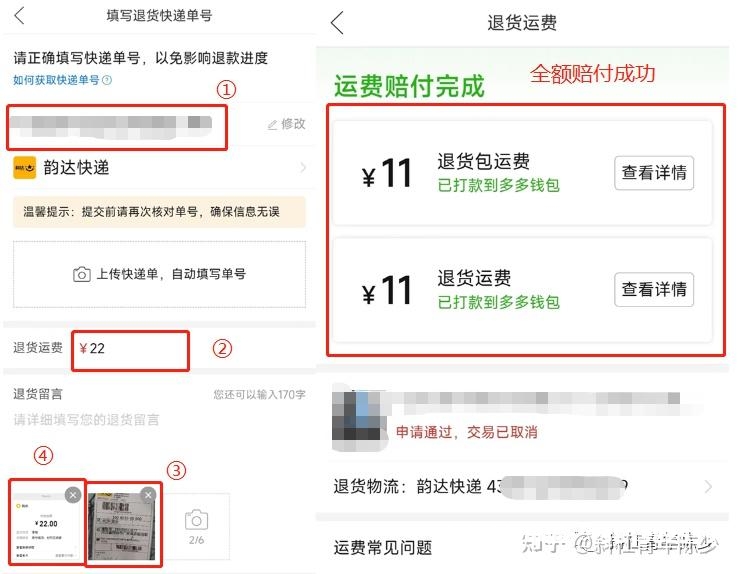Edit the 退货运费 ¥22 amount field
Viewport: 738px width, 574px height.
pos(130,351)
